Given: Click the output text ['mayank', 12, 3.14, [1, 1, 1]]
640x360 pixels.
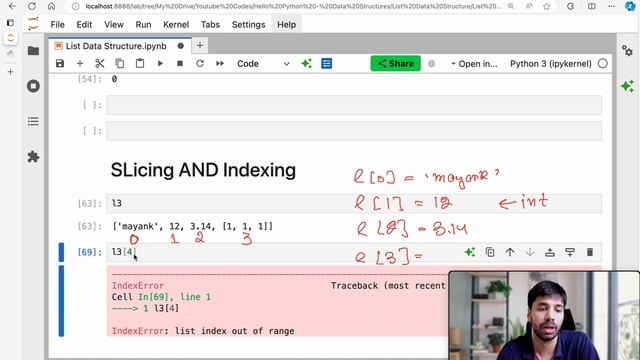Looking at the screenshot, I should [x=193, y=227].
